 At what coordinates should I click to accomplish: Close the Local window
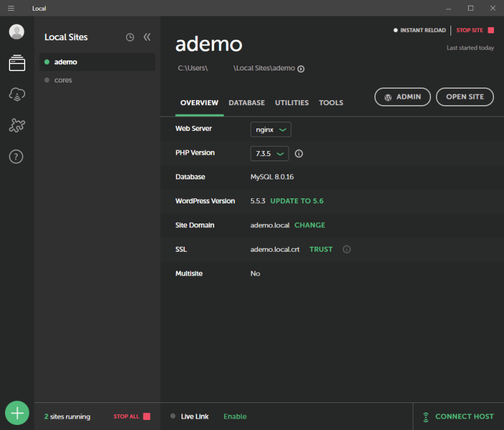493,8
